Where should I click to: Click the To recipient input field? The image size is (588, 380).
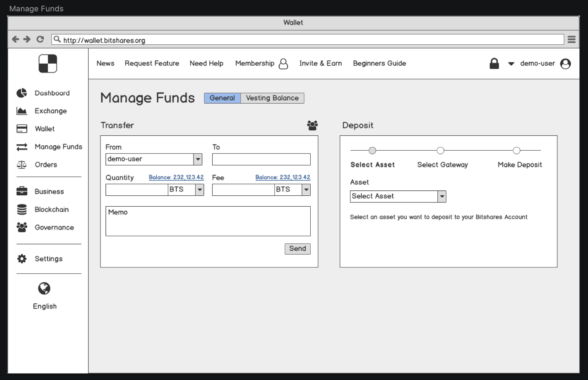pos(261,159)
